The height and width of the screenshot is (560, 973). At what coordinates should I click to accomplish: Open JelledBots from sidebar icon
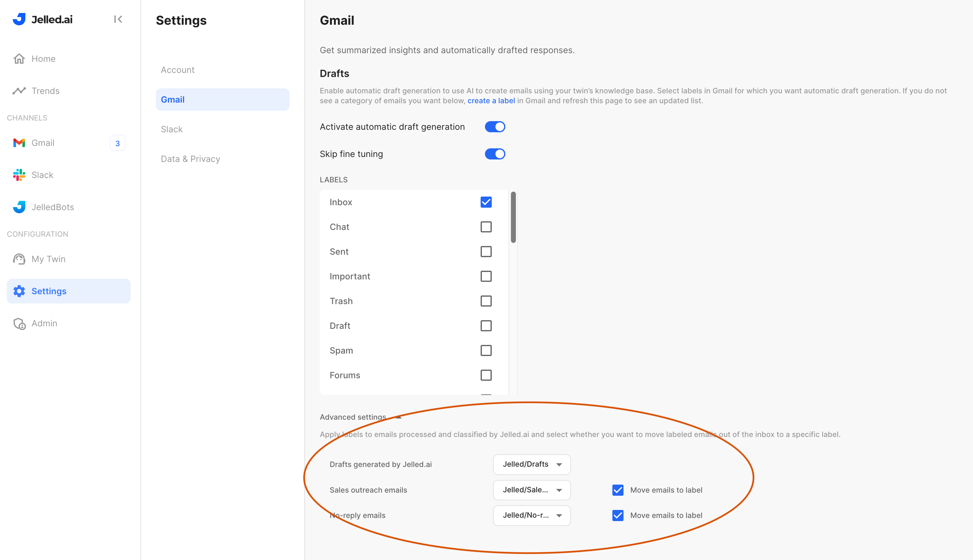[19, 207]
